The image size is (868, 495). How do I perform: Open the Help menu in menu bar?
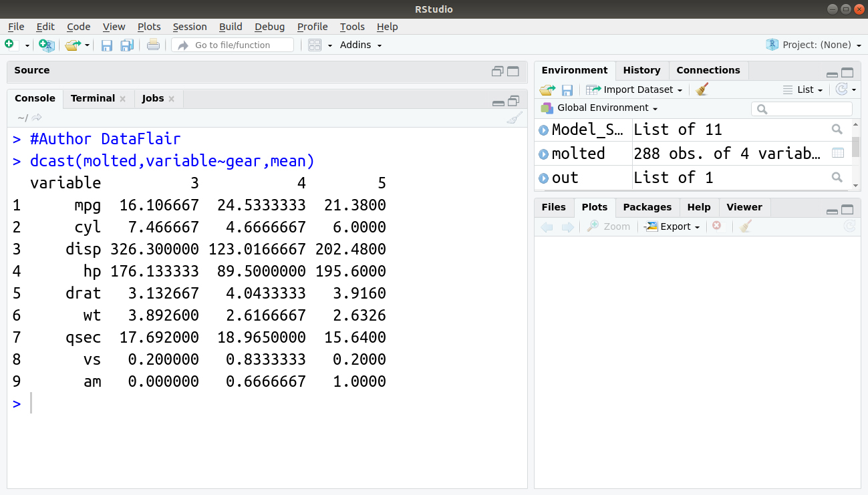[x=387, y=27]
